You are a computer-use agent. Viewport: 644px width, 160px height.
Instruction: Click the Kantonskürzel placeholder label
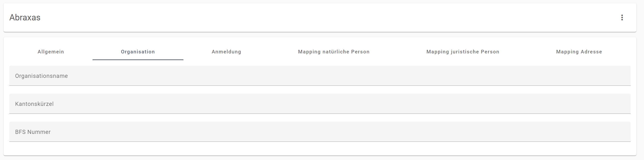click(34, 104)
